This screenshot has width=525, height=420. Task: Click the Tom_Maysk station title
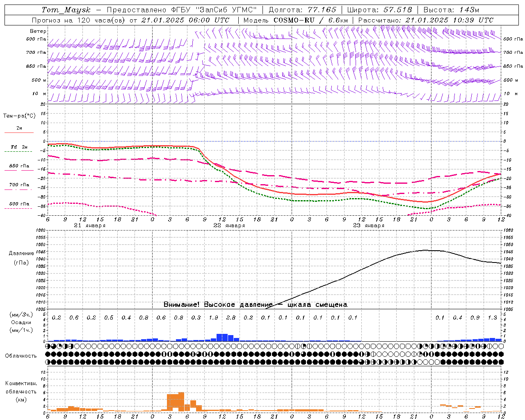click(66, 10)
